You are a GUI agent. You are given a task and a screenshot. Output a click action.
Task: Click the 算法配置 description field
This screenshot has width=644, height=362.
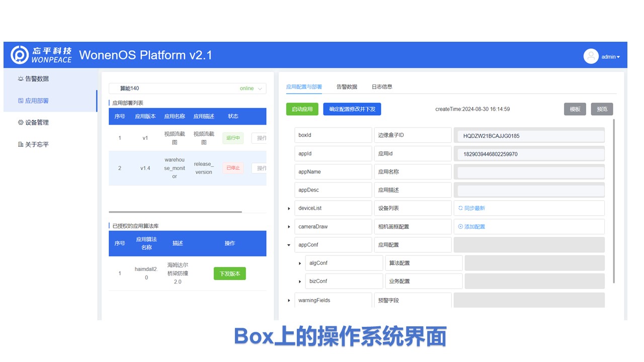424,263
